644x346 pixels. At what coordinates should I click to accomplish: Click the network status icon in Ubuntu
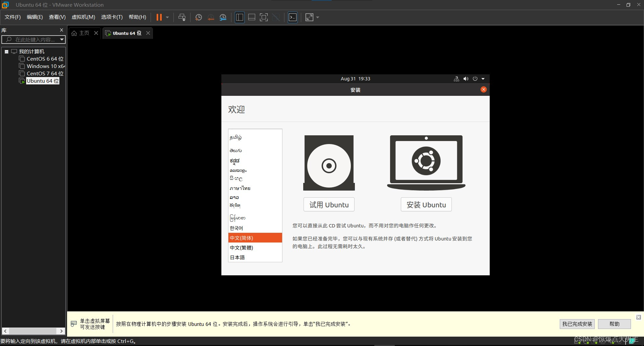click(456, 79)
